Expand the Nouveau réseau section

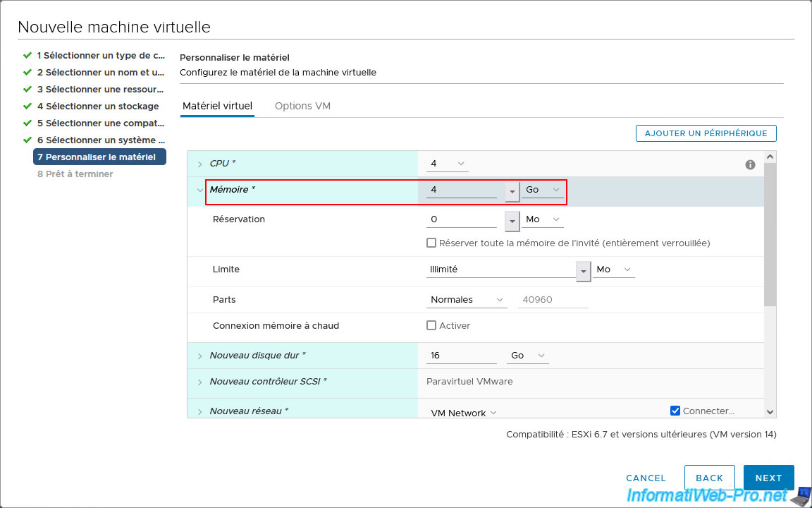pos(200,411)
